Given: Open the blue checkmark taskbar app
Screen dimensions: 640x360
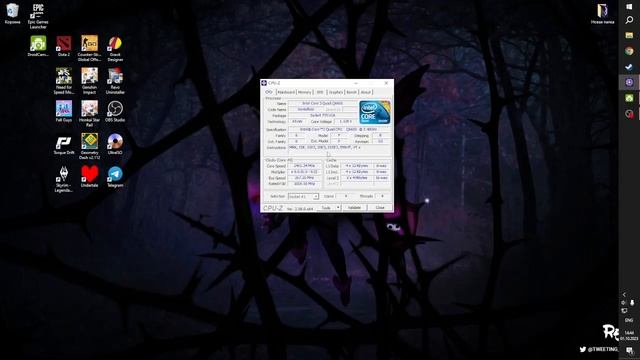Looking at the screenshot, I should pyautogui.click(x=629, y=67).
